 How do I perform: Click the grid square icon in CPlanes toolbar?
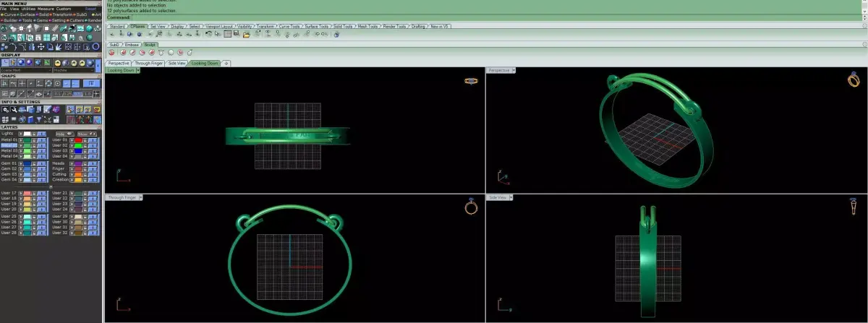pyautogui.click(x=227, y=34)
